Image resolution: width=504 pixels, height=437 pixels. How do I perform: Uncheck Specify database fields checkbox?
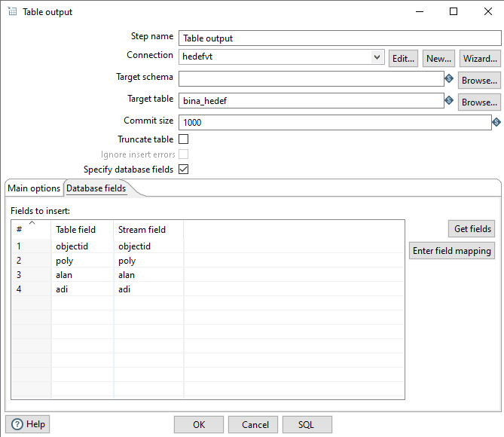[184, 169]
